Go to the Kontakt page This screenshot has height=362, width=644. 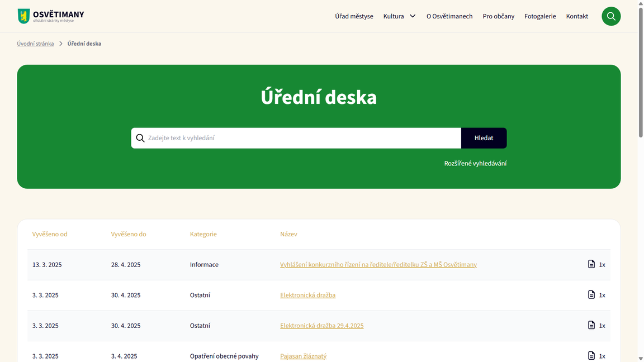tap(577, 16)
